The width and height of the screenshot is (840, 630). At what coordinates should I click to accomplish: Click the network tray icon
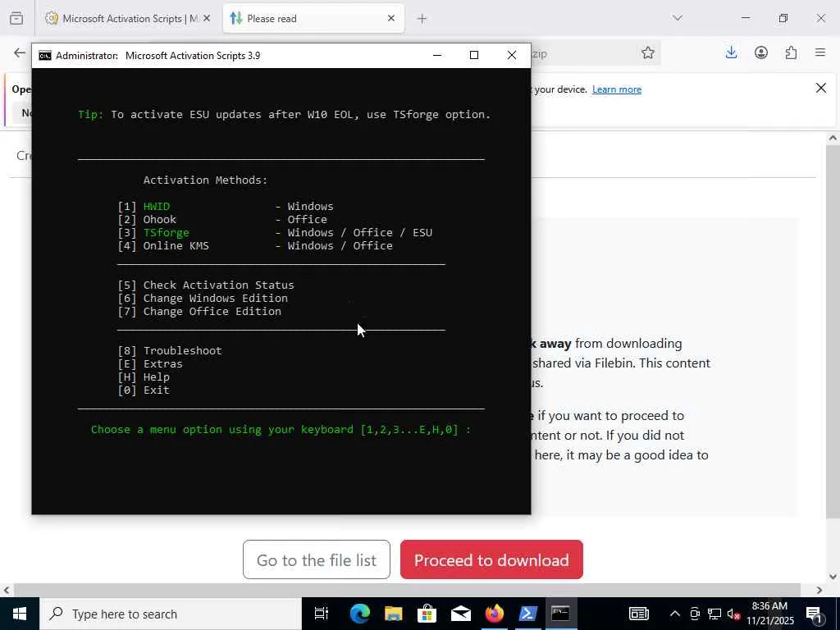(714, 614)
